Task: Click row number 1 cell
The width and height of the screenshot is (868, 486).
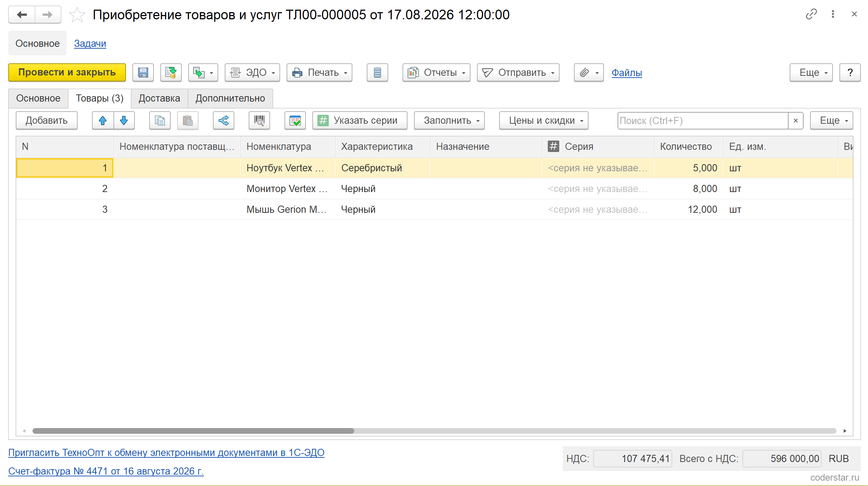Action: [x=65, y=168]
